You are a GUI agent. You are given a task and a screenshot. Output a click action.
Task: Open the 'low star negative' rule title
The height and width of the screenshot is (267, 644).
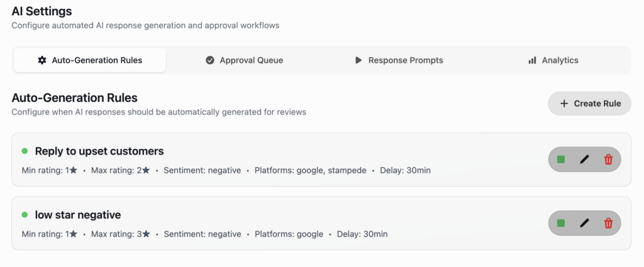pos(78,215)
